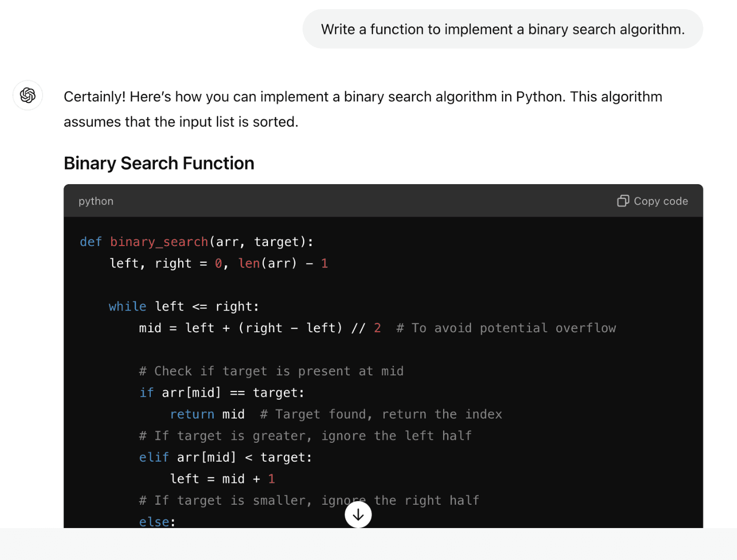Click the 'if arr[mid] == target:' line

pos(222,393)
